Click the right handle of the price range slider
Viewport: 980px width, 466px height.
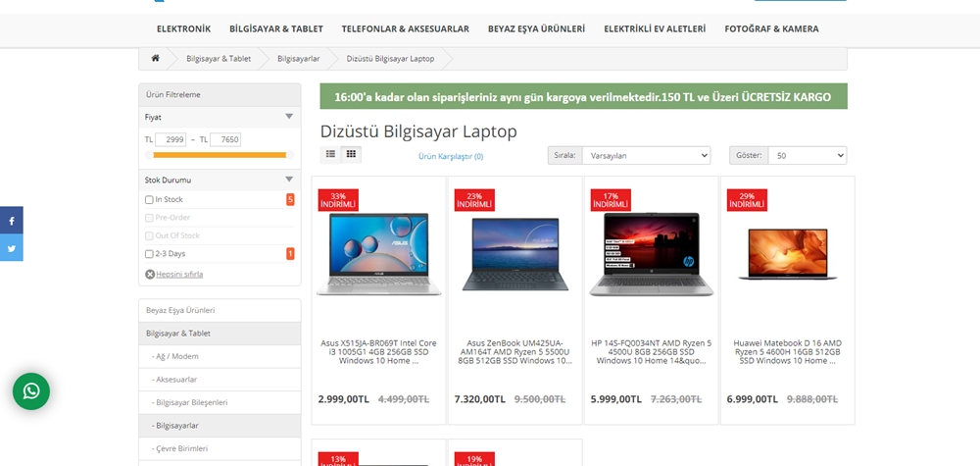(x=289, y=155)
